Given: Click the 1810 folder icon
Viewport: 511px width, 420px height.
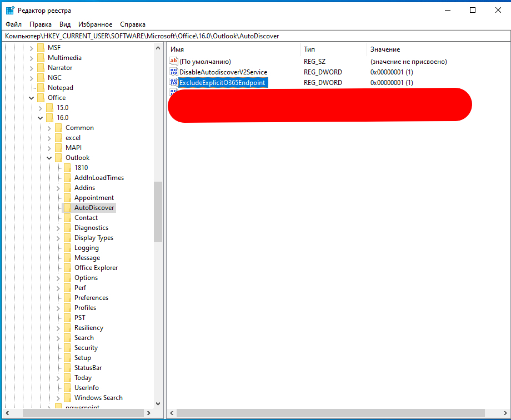Looking at the screenshot, I should click(x=67, y=168).
